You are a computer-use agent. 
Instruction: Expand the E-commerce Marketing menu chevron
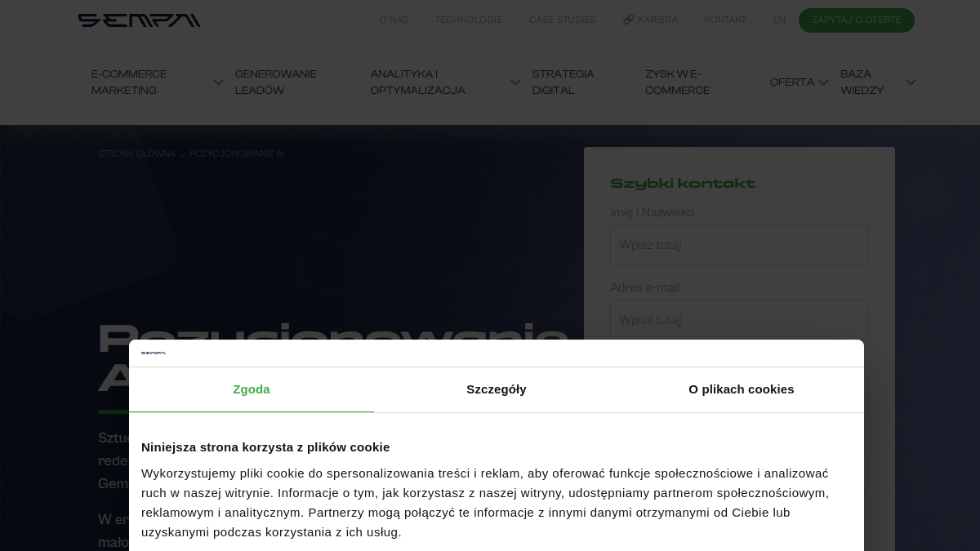pos(218,82)
